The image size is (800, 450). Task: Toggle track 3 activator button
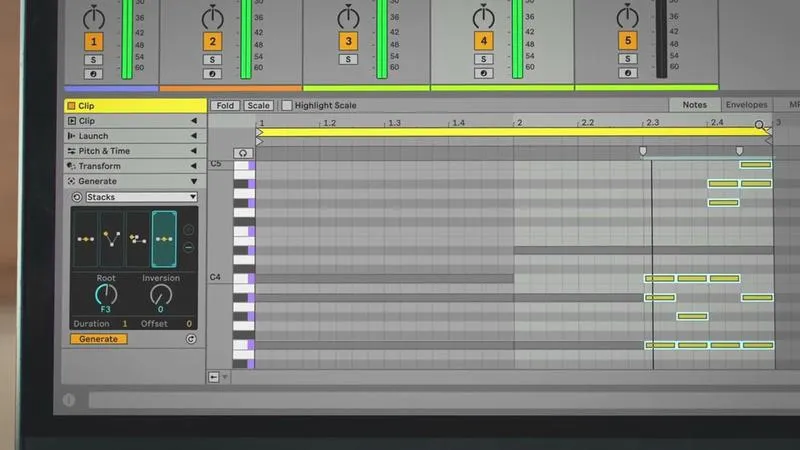(348, 41)
